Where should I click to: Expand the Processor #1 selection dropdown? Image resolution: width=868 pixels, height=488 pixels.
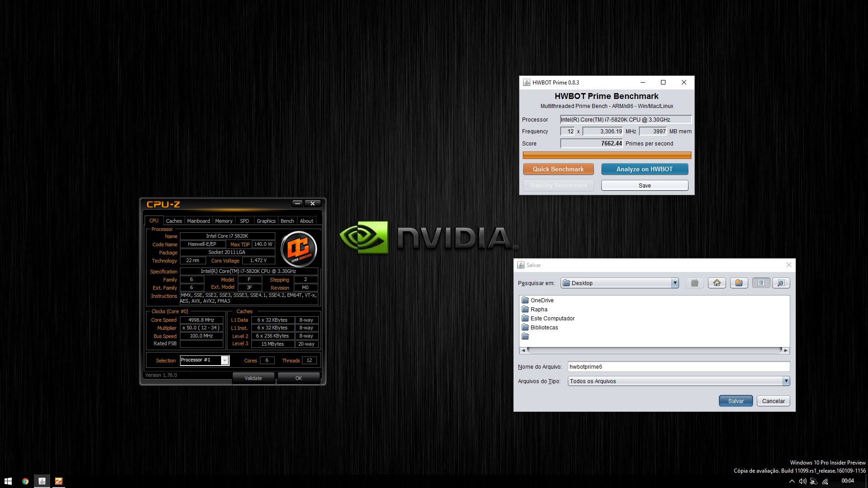pyautogui.click(x=224, y=360)
